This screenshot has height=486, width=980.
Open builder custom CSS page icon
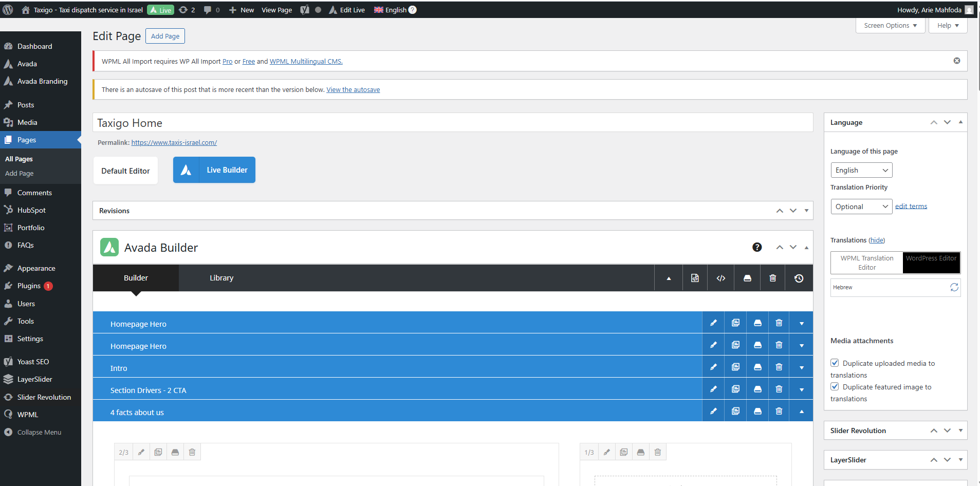pyautogui.click(x=695, y=278)
